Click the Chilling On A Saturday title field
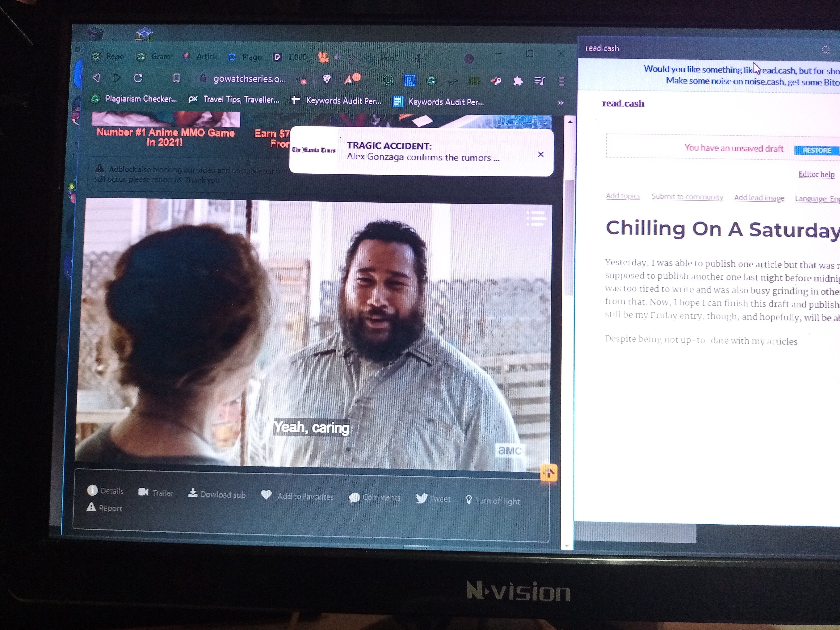Image resolution: width=840 pixels, height=630 pixels. (723, 229)
